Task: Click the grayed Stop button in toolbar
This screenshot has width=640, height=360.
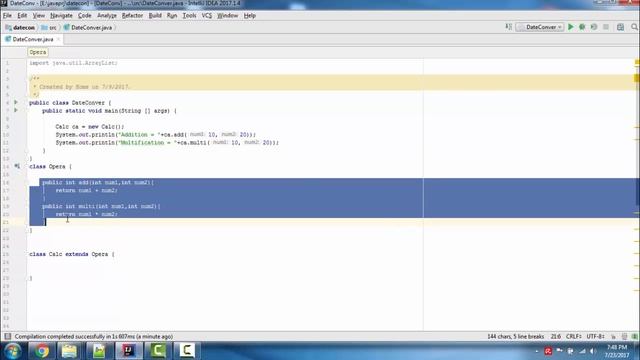Action: click(606, 27)
